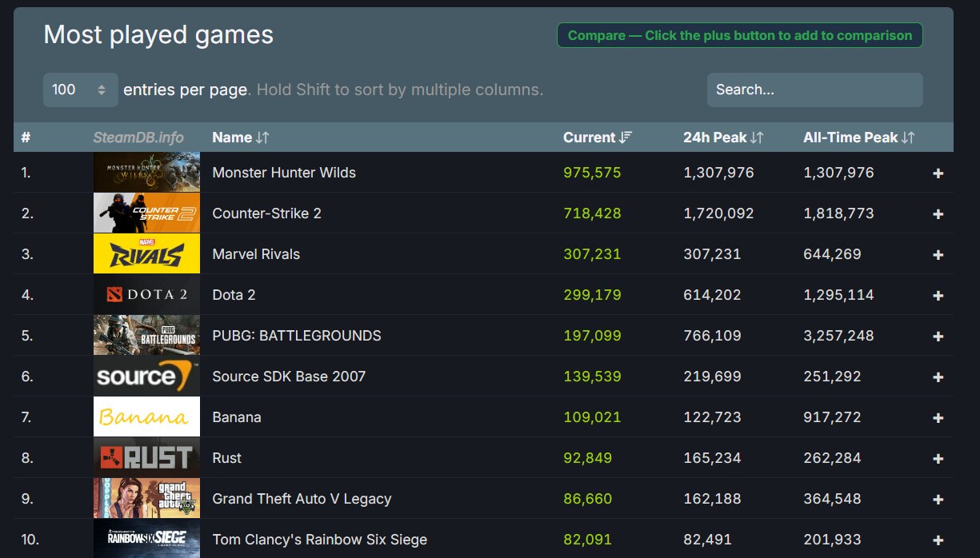980x558 pixels.
Task: Add Rust to the comparison list
Action: [938, 459]
